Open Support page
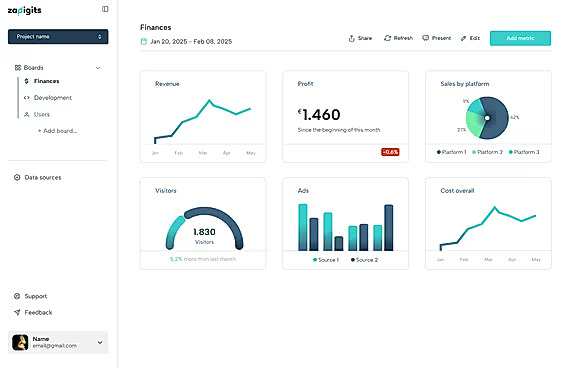Viewport: 569px width, 368px height. 36,296
